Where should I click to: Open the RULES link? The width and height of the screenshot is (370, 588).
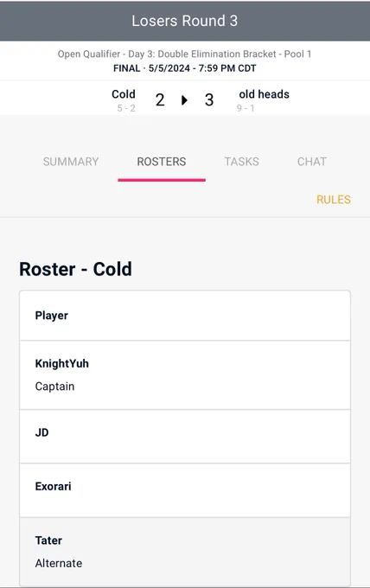coord(334,200)
